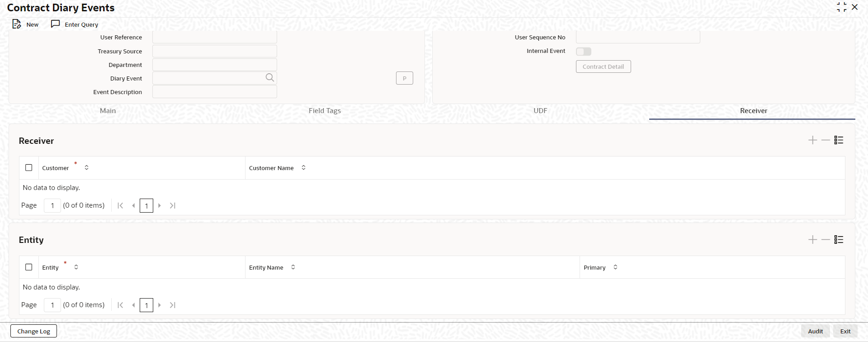This screenshot has height=342, width=868.
Task: Switch to the Main tab
Action: pyautogui.click(x=108, y=111)
